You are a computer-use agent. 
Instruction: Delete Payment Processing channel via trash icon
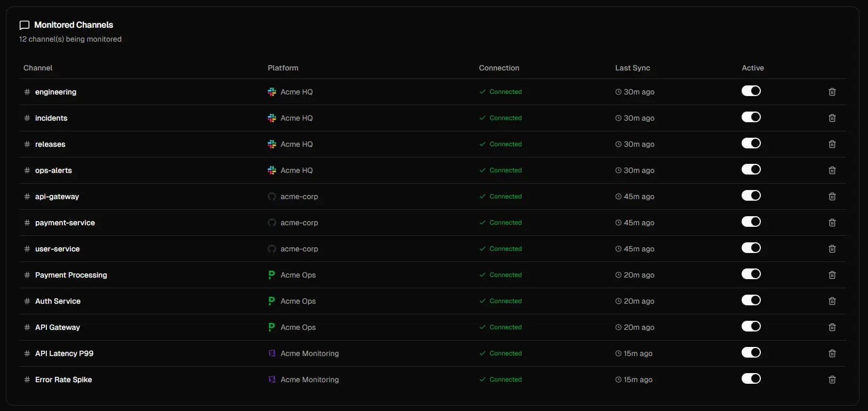pyautogui.click(x=832, y=275)
